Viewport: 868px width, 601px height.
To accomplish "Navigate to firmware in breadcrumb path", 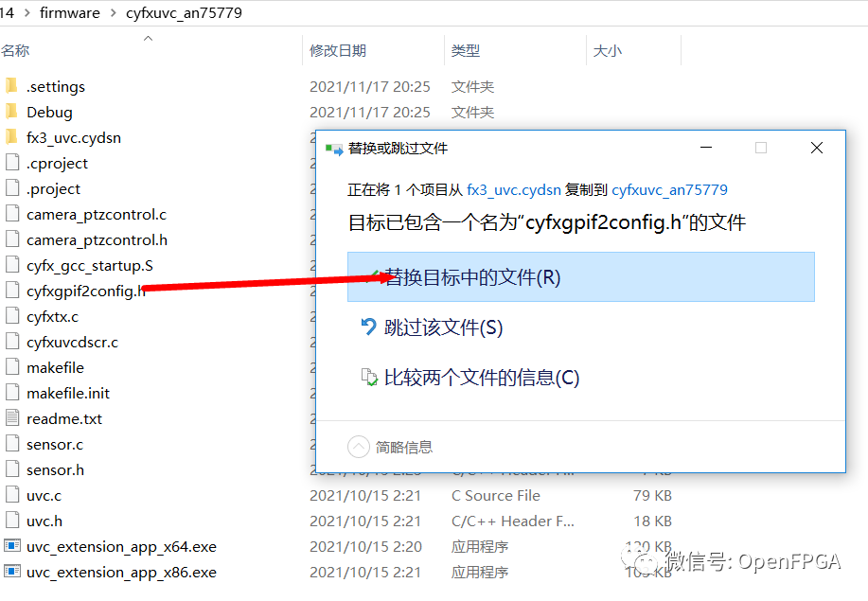I will [71, 12].
